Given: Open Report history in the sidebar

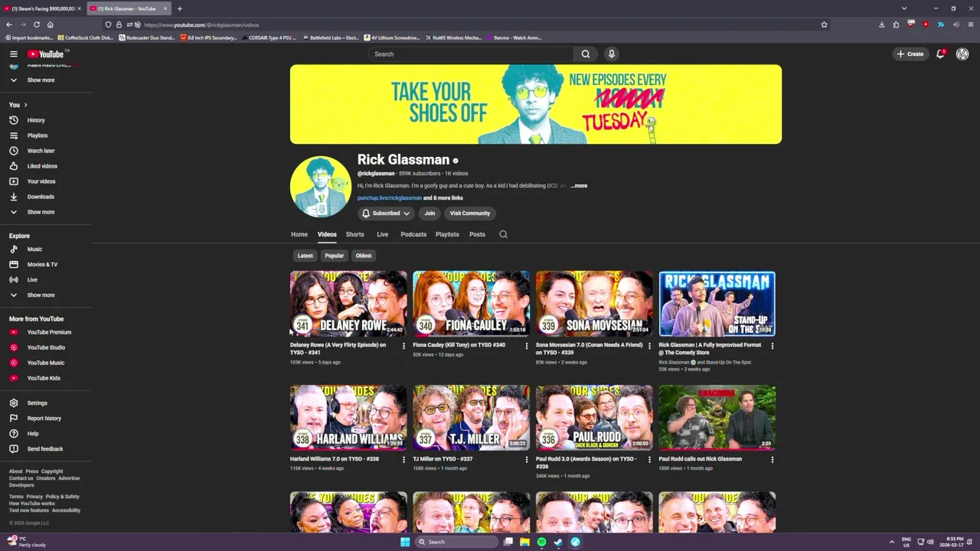Looking at the screenshot, I should (x=44, y=418).
